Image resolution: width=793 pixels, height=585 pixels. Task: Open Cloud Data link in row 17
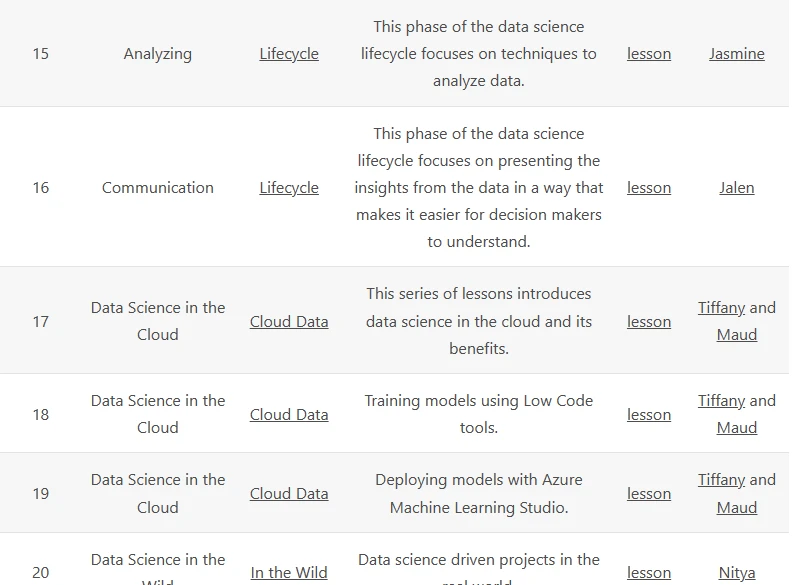[289, 322]
